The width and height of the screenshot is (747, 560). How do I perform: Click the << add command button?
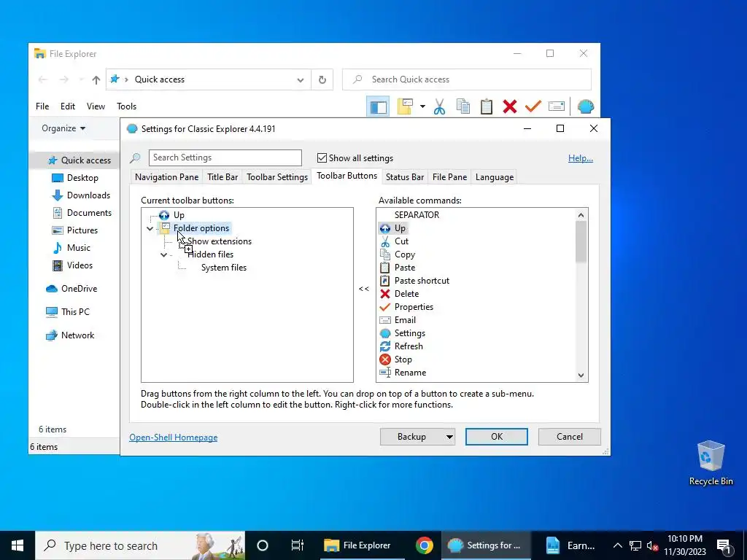[364, 289]
